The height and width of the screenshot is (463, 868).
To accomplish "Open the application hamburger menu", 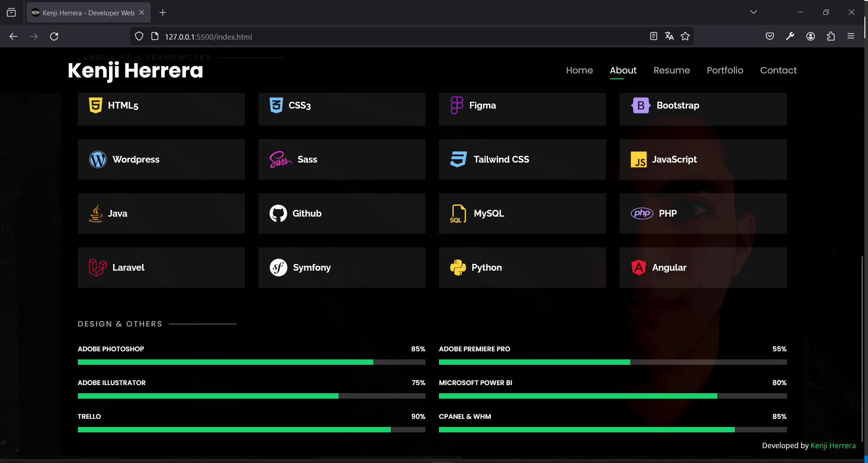I will pyautogui.click(x=851, y=36).
